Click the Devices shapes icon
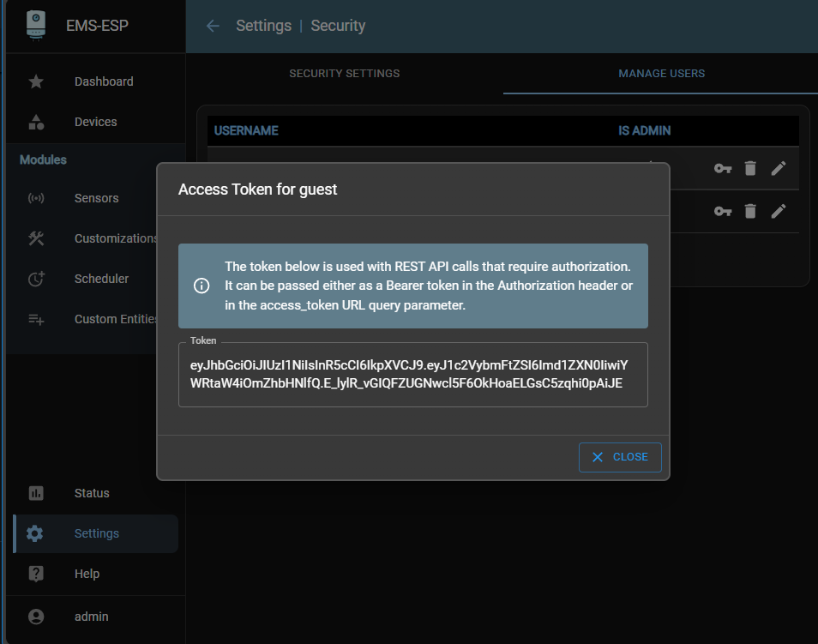Screen dimensions: 818x644 pyautogui.click(x=36, y=122)
